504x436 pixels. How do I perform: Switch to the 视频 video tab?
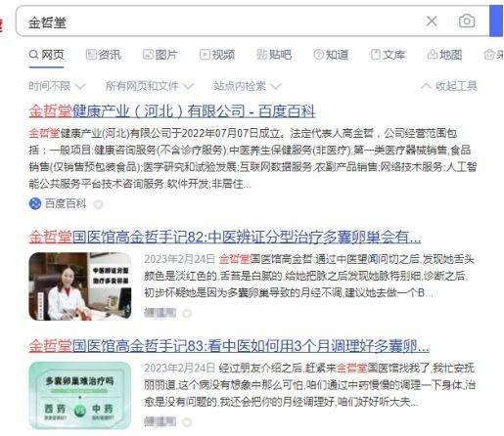tap(217, 55)
